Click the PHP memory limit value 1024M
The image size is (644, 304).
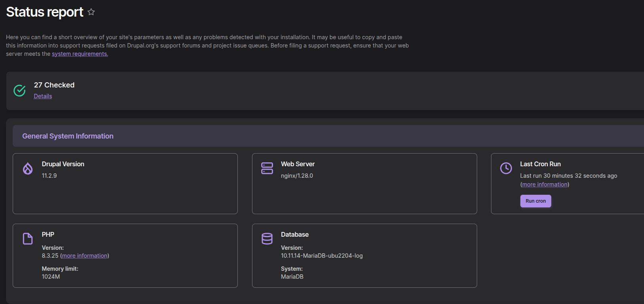pyautogui.click(x=51, y=277)
